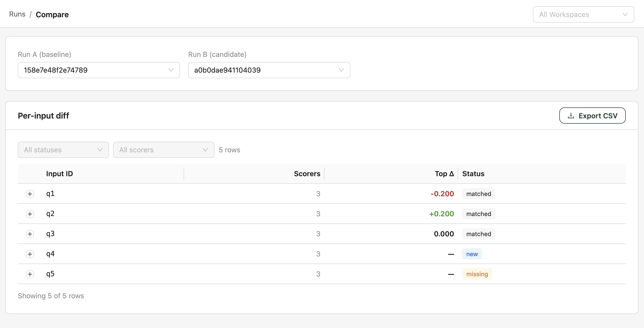Image resolution: width=644 pixels, height=328 pixels.
Task: Click the 5 rows count label
Action: pos(229,150)
